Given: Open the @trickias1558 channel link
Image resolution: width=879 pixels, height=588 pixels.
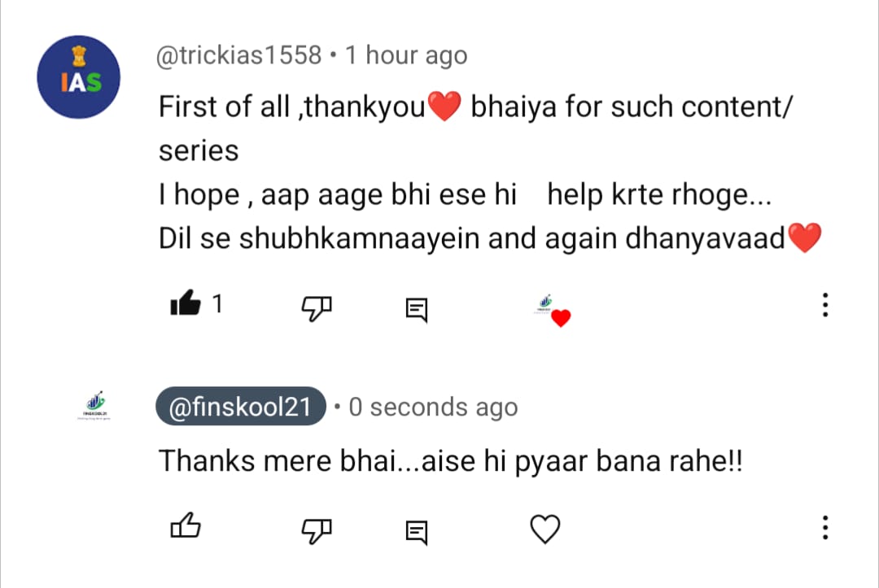Looking at the screenshot, I should click(239, 55).
